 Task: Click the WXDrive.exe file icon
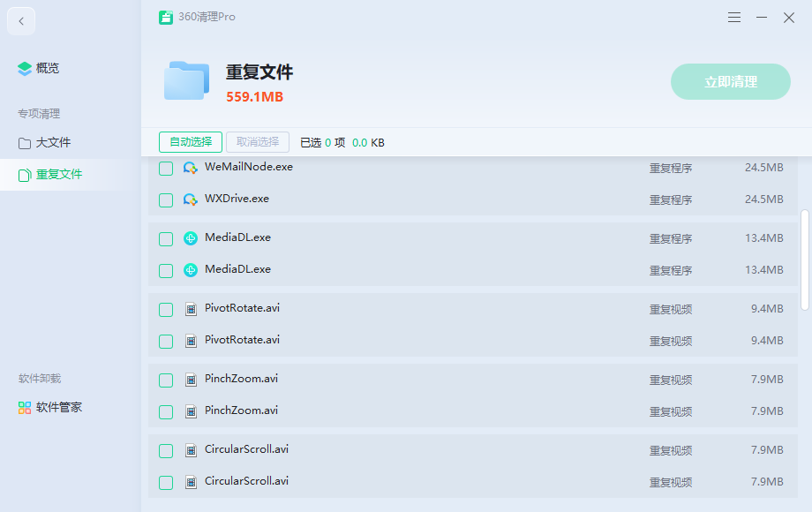tap(190, 200)
